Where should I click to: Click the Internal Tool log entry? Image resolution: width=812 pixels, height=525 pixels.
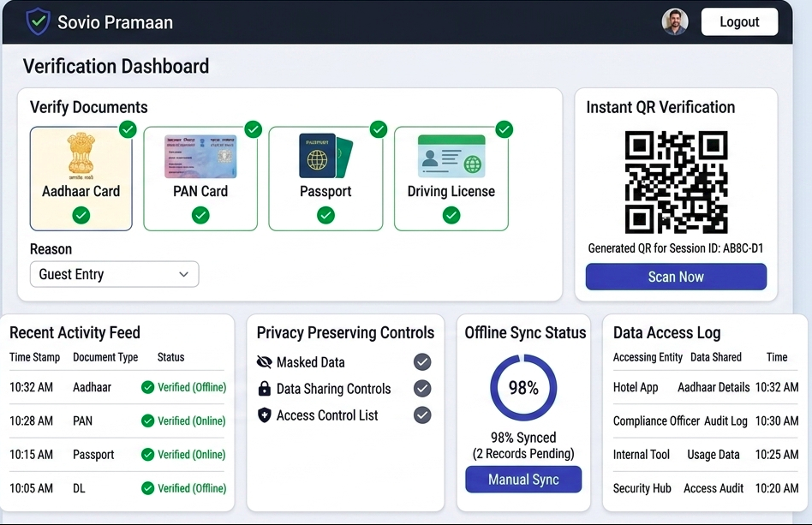pos(641,455)
